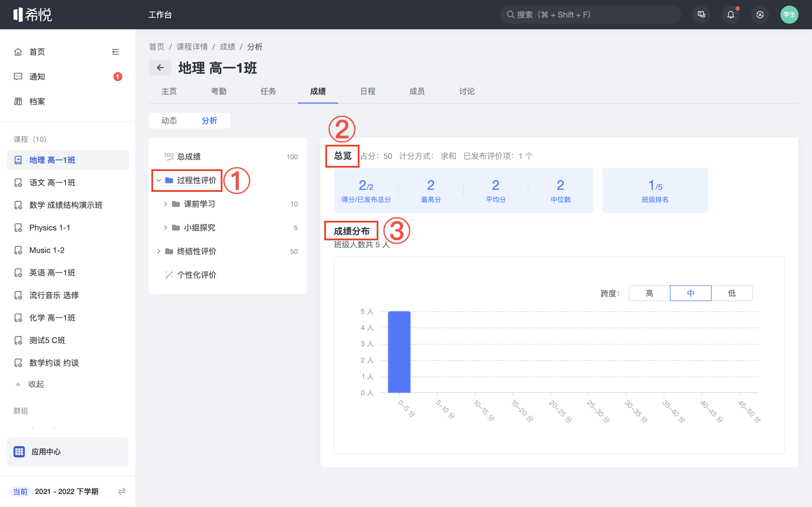Open the notification bell in the top bar
Image resolution: width=812 pixels, height=507 pixels.
[731, 15]
